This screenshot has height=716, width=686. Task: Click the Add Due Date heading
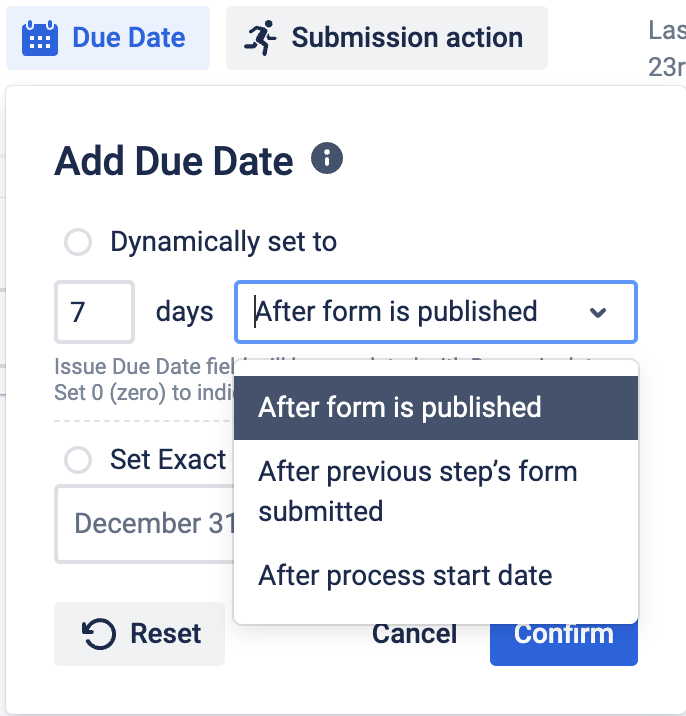coord(173,161)
